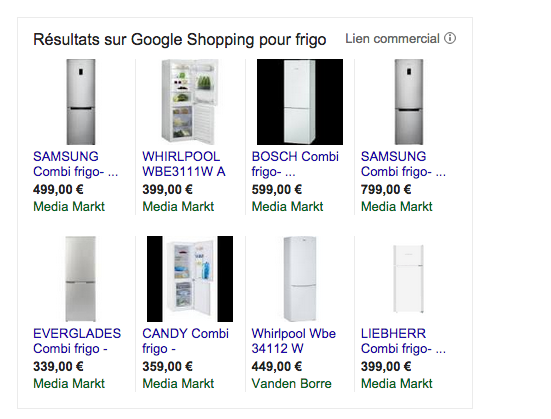Click Media Markt under the Liebherr fridge
Image resolution: width=551 pixels, height=419 pixels.
(397, 383)
